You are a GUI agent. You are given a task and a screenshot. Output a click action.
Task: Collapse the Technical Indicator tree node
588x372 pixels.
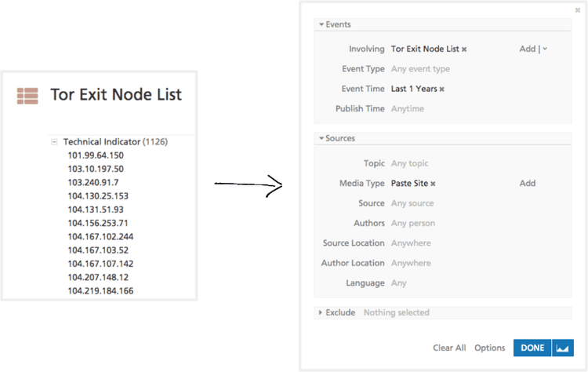[x=54, y=142]
